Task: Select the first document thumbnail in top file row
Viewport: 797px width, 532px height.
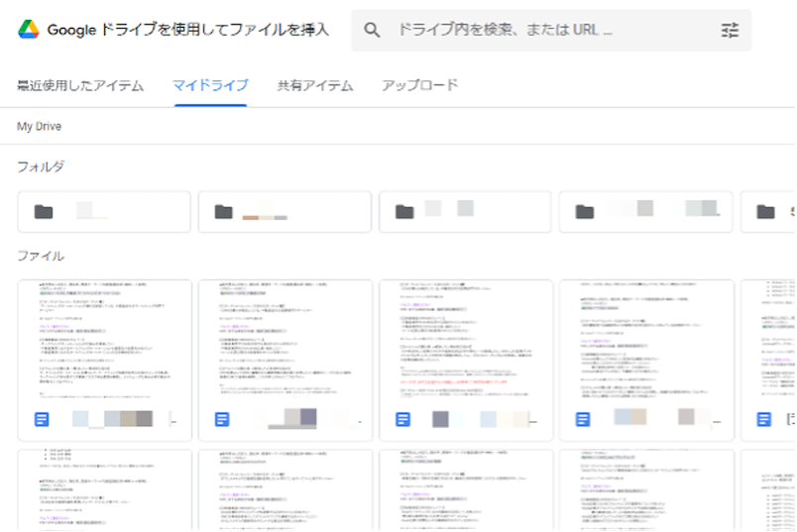Action: point(105,361)
